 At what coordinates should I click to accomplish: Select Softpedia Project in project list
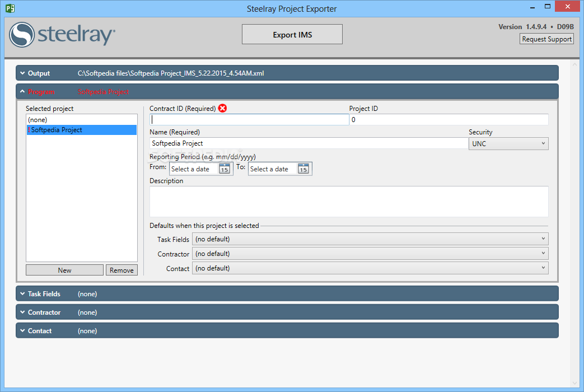[82, 130]
